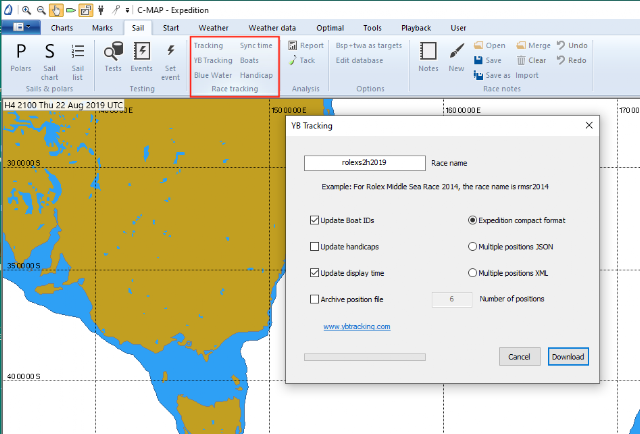Click the power plug connection icon
This screenshot has height=434, width=640.
pos(101,10)
